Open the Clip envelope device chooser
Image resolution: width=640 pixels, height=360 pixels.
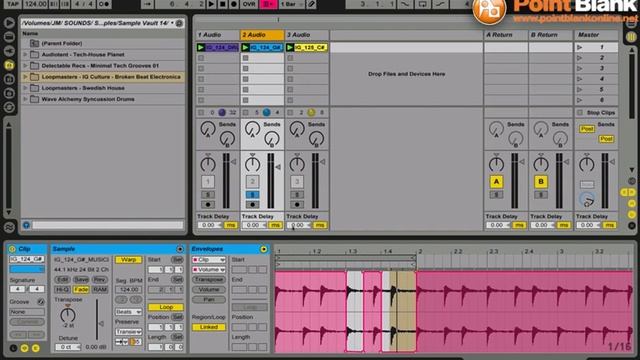[209, 260]
